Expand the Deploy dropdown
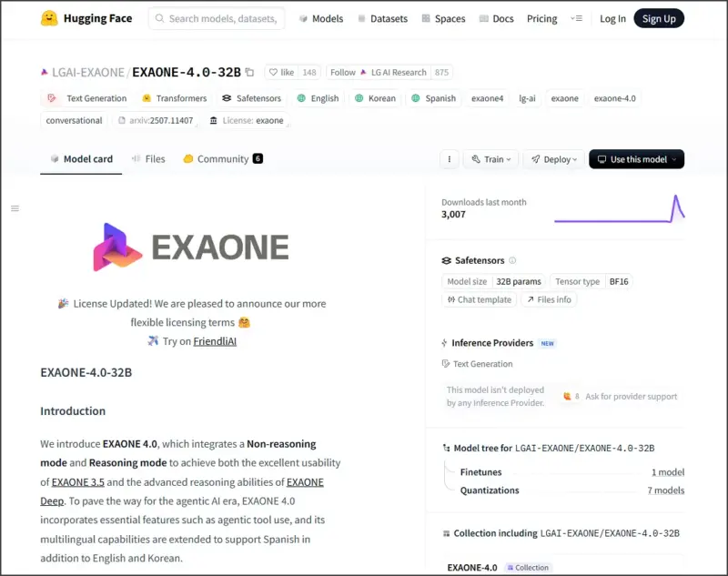728x576 pixels. tap(553, 159)
